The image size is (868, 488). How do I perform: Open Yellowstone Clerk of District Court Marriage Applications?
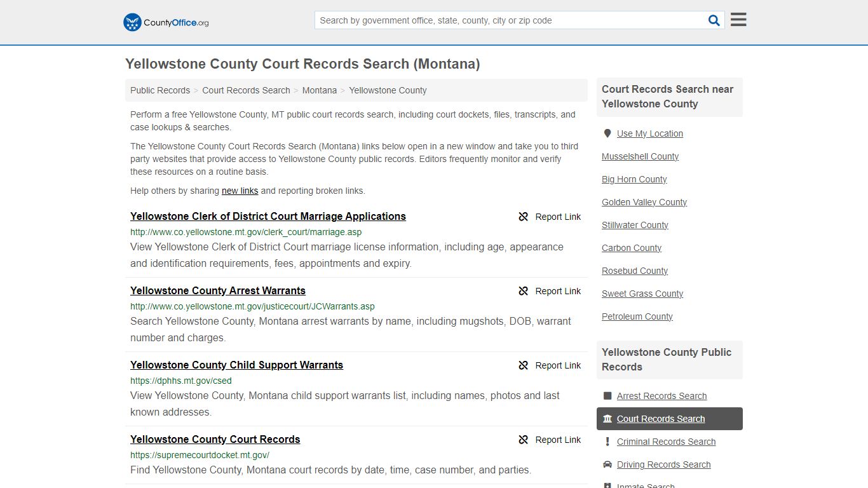(x=268, y=216)
